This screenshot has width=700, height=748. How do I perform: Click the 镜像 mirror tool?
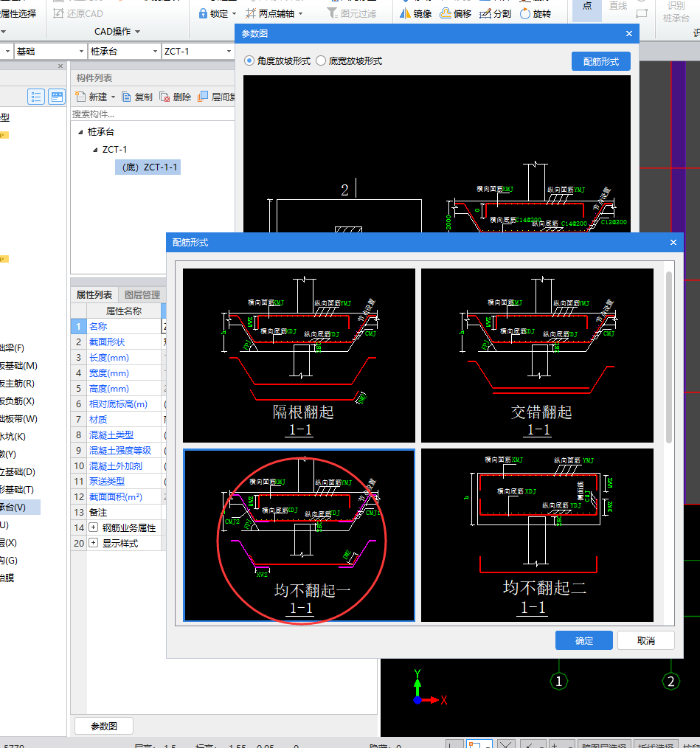tap(415, 13)
